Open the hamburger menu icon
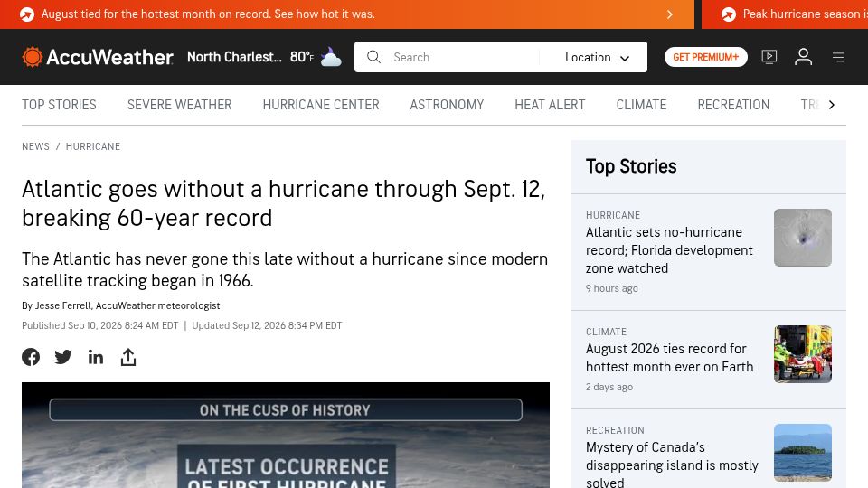The height and width of the screenshot is (488, 868). click(838, 57)
